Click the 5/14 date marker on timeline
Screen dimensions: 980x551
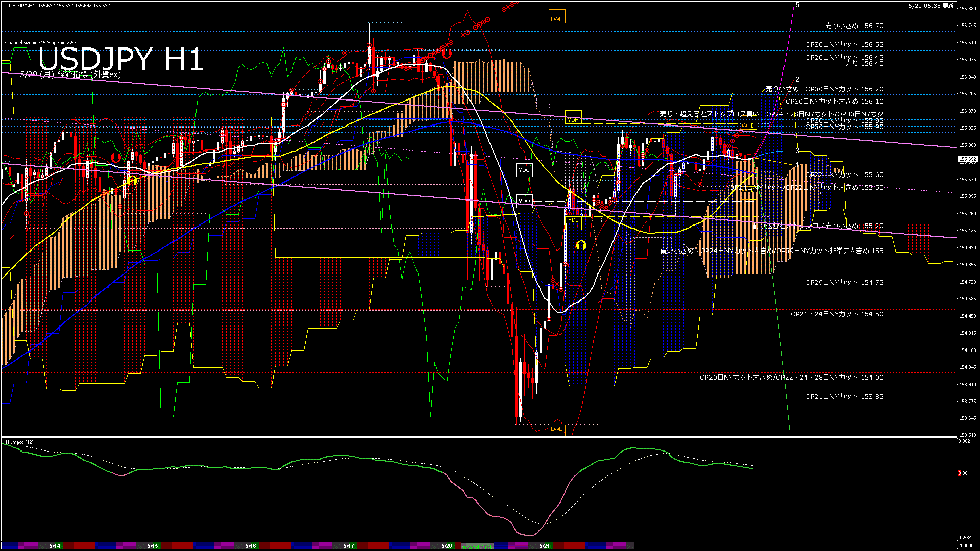(x=55, y=546)
